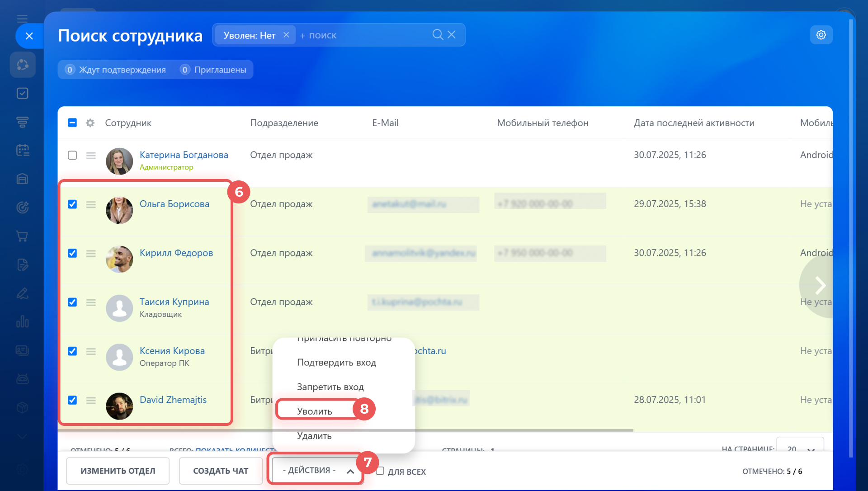Open the row menu for Ольга Борисова
This screenshot has width=868, height=491.
(x=91, y=204)
